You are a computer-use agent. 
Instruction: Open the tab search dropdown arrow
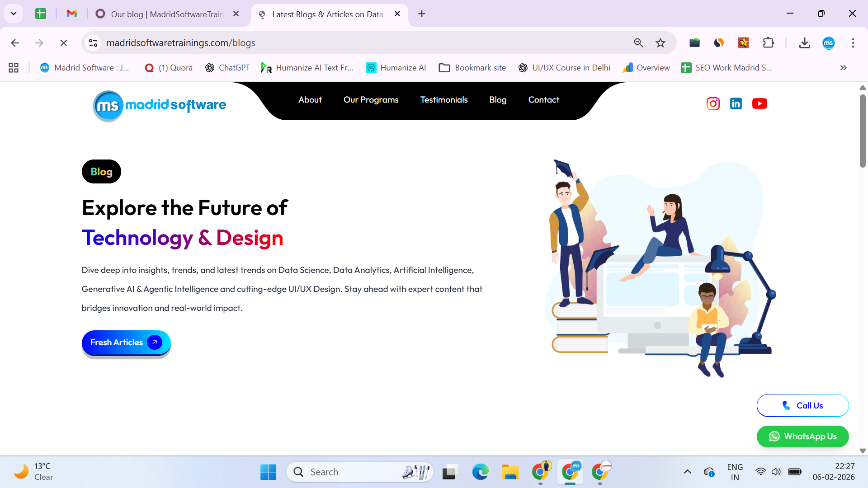pos(14,14)
